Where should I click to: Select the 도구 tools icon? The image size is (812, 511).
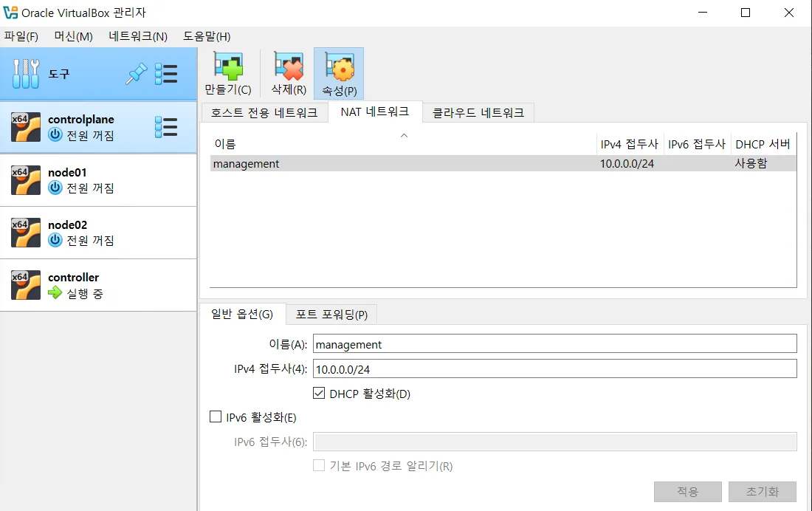pyautogui.click(x=26, y=74)
